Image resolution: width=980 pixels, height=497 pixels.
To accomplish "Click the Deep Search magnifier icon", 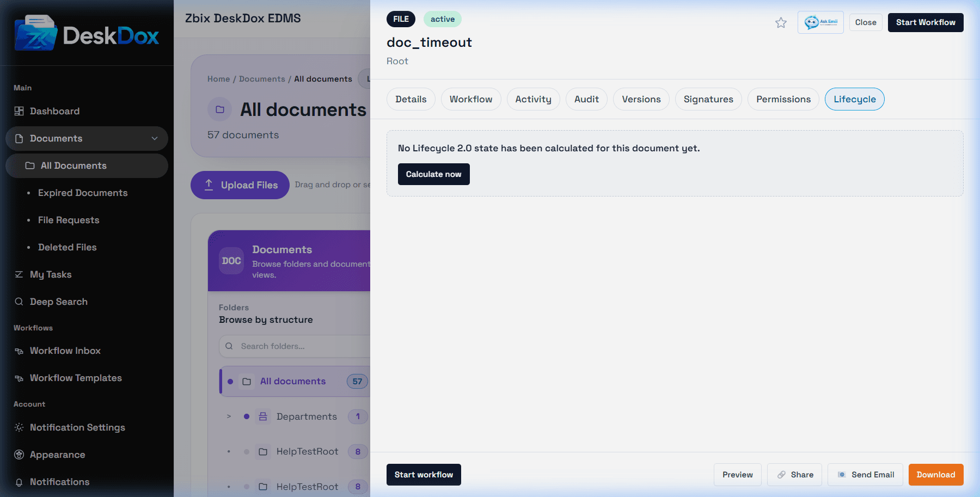I will click(19, 302).
